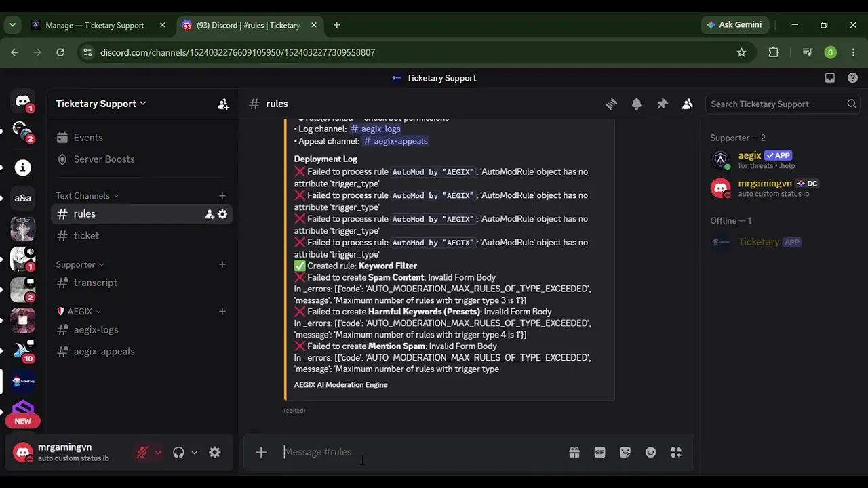Create channel in Supporter category
Screen dimensions: 868x488
click(222, 264)
